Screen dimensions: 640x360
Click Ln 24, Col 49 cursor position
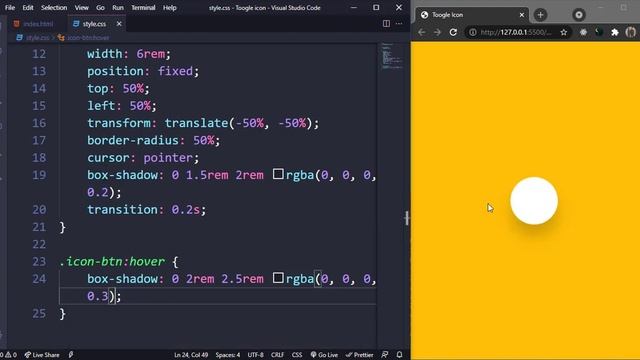191,355
